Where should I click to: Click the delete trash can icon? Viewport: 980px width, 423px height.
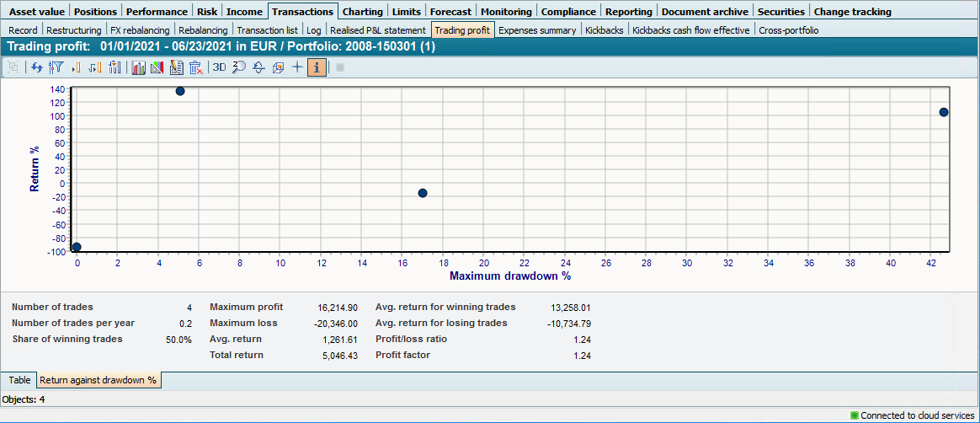point(195,67)
